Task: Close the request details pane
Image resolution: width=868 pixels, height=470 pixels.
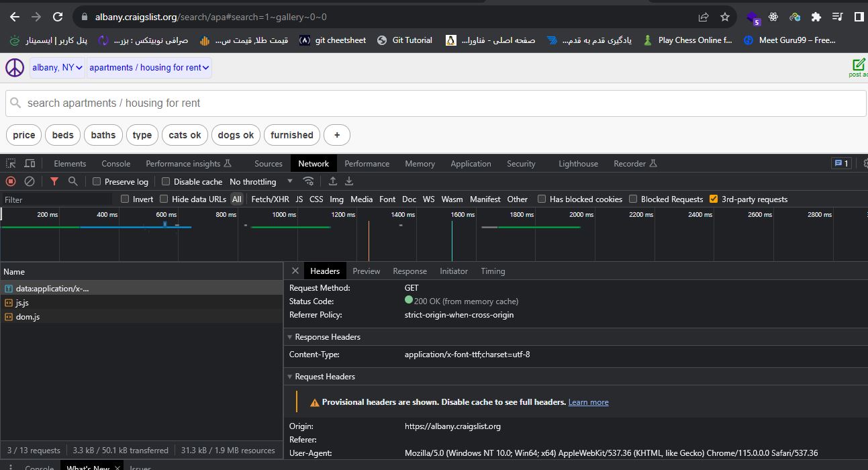Action: click(295, 271)
